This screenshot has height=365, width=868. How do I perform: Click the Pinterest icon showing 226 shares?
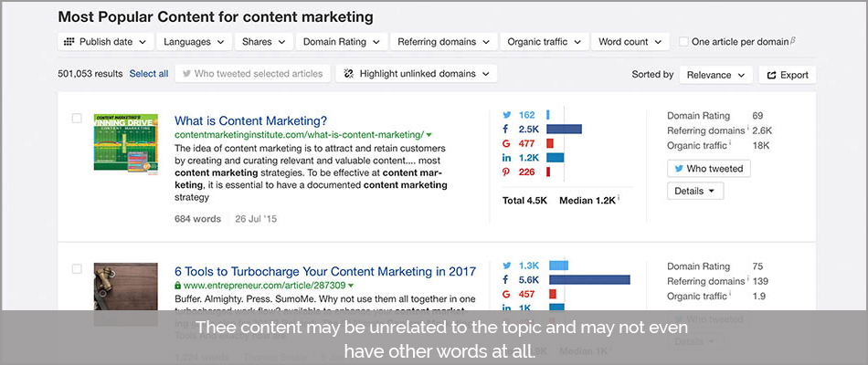(506, 172)
